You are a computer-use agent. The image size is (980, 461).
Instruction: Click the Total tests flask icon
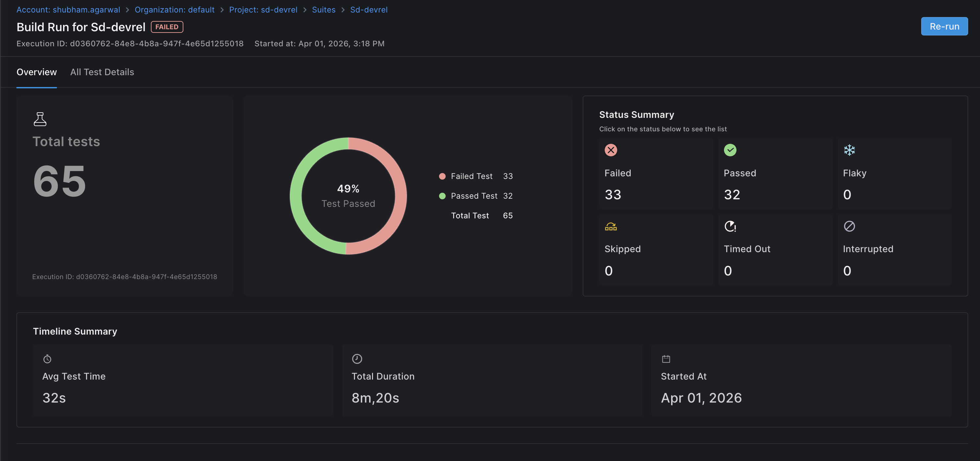40,119
